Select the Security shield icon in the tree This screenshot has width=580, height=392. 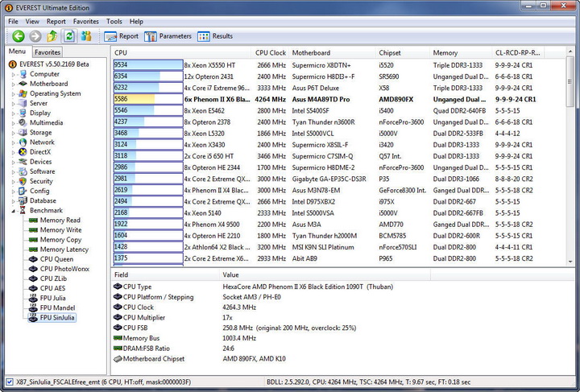pyautogui.click(x=23, y=181)
